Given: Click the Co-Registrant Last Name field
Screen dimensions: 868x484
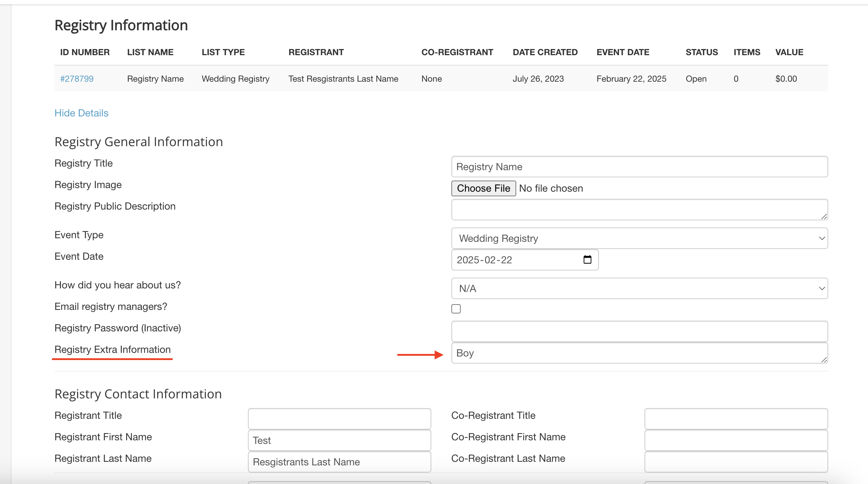Looking at the screenshot, I should [x=736, y=462].
